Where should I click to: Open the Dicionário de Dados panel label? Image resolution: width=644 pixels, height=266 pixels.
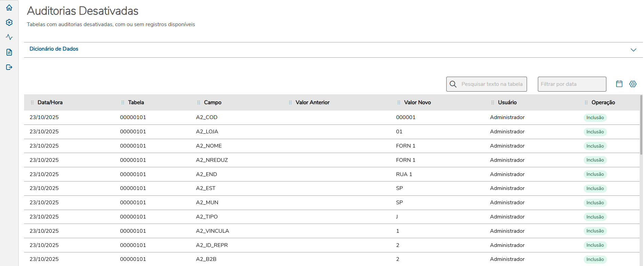point(54,49)
